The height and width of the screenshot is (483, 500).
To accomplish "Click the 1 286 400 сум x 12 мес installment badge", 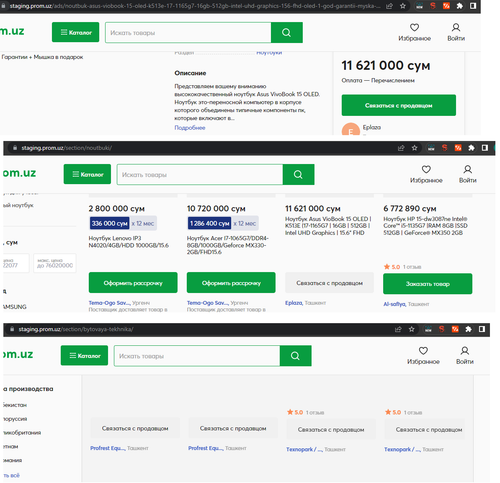I will click(x=223, y=223).
